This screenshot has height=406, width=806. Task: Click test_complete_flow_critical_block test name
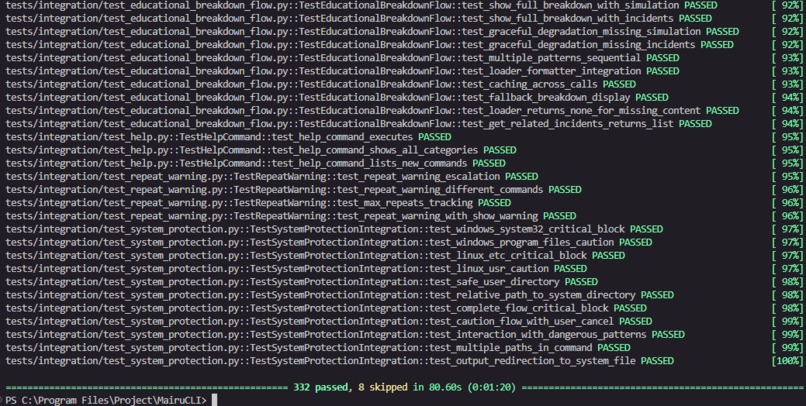(519, 308)
